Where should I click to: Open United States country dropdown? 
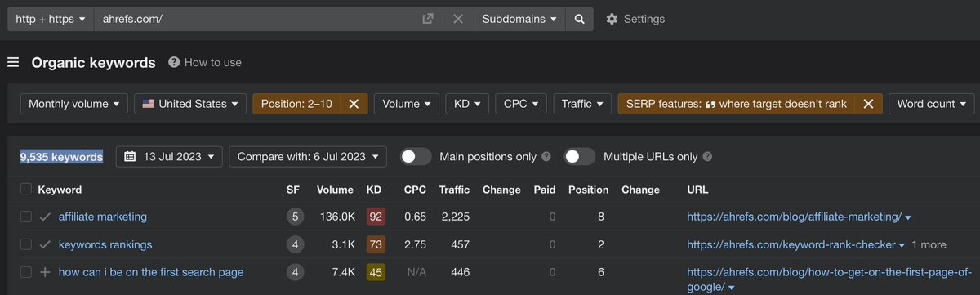click(190, 104)
